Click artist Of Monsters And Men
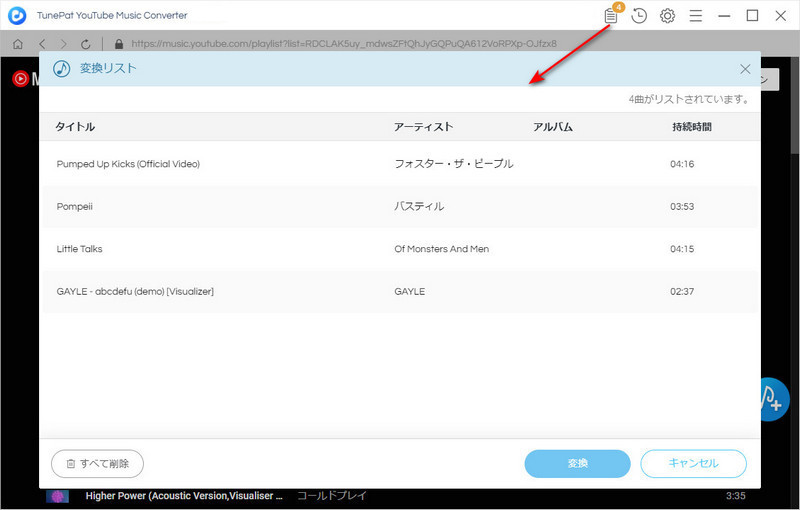The image size is (800, 510). click(441, 249)
